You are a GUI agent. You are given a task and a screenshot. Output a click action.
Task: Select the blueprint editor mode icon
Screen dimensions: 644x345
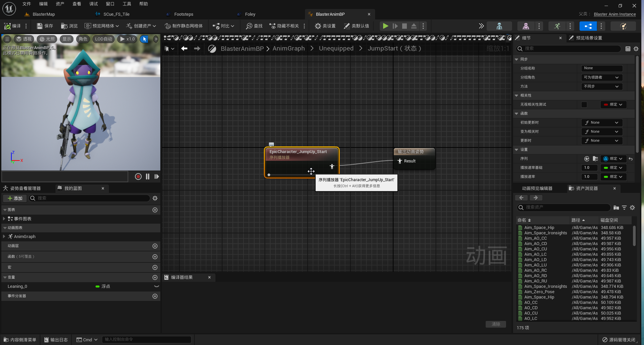click(x=588, y=26)
